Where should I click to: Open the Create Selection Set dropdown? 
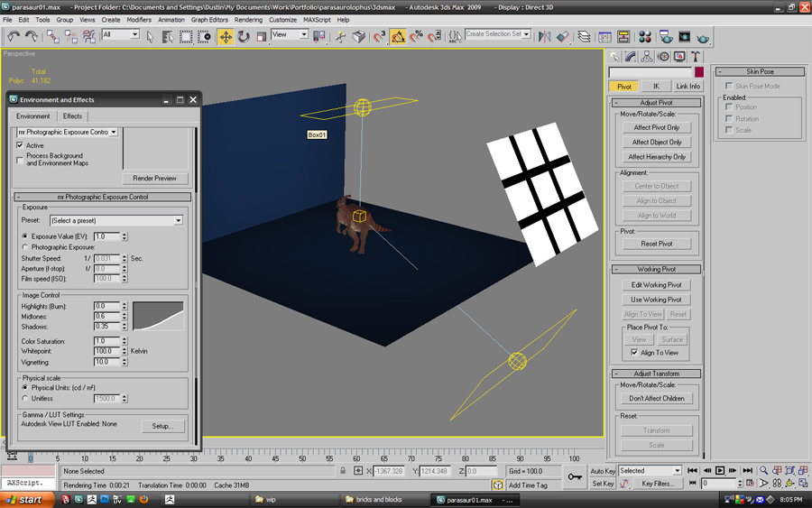pyautogui.click(x=527, y=34)
